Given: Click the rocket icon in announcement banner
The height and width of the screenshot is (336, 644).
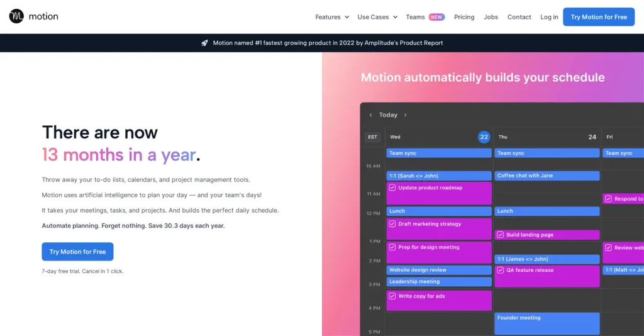Looking at the screenshot, I should click(204, 43).
